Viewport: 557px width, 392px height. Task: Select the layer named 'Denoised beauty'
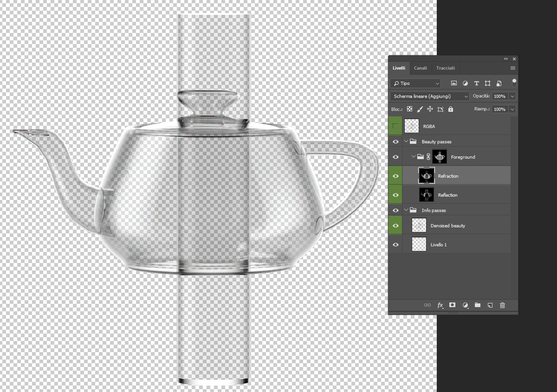tap(447, 226)
